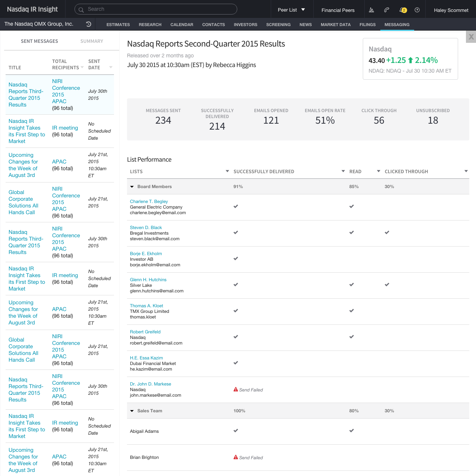This screenshot has height=476, width=476.
Task: Open the chart analytics icon in header
Action: [x=371, y=10]
